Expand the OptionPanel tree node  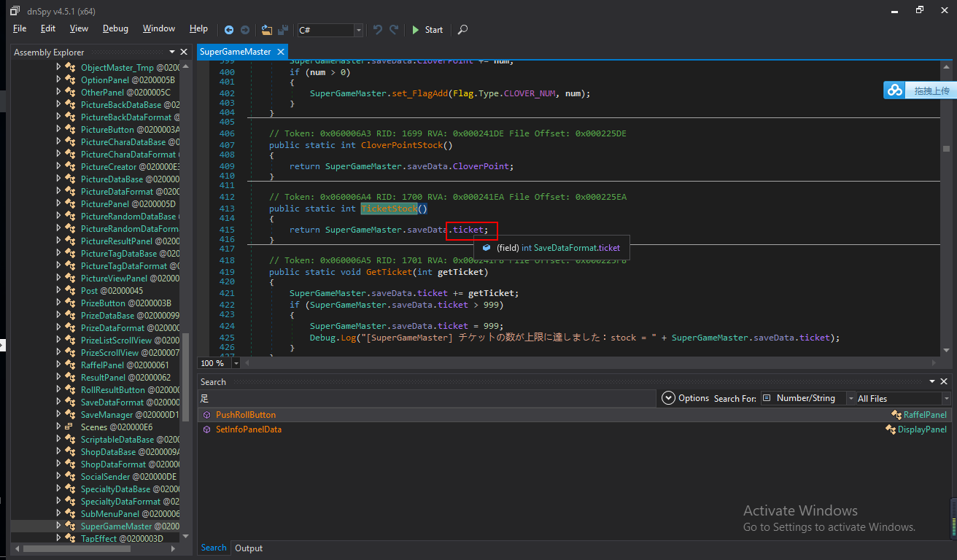pyautogui.click(x=59, y=79)
